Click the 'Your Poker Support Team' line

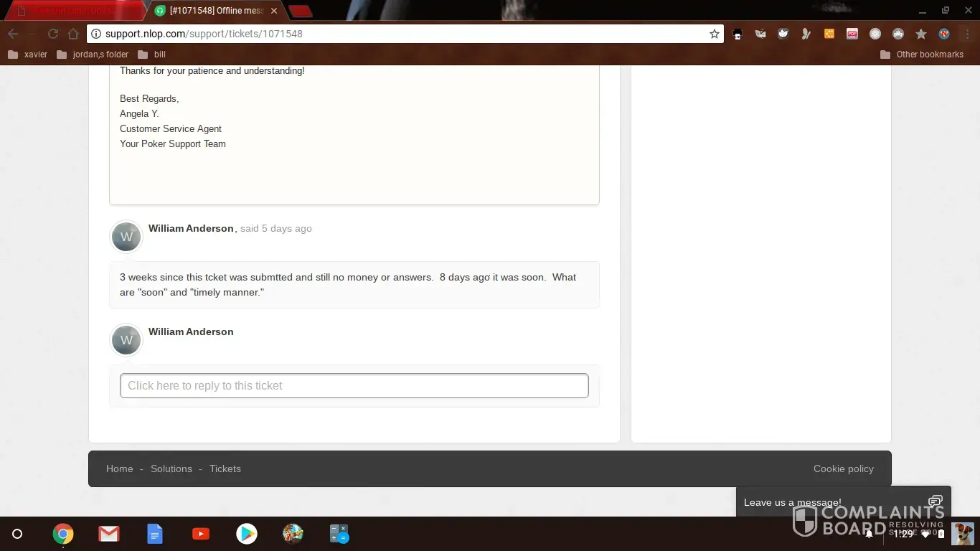pos(173,143)
